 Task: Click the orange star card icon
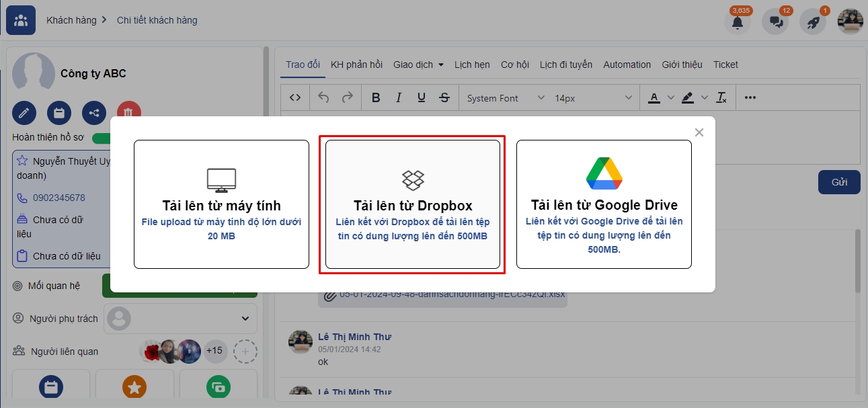134,387
